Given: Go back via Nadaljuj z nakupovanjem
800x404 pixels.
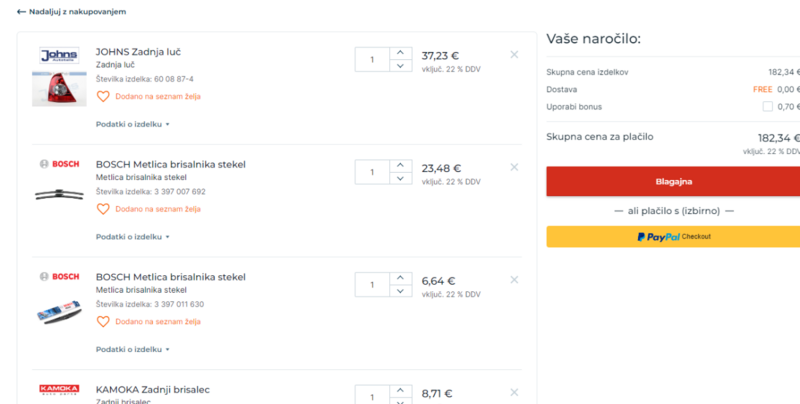Looking at the screenshot, I should (x=71, y=12).
